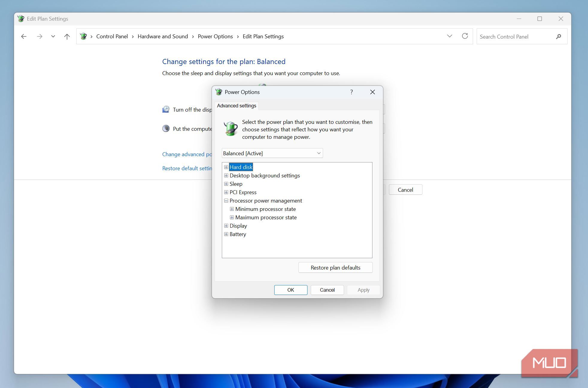Expand the PCI Express node

pos(226,192)
